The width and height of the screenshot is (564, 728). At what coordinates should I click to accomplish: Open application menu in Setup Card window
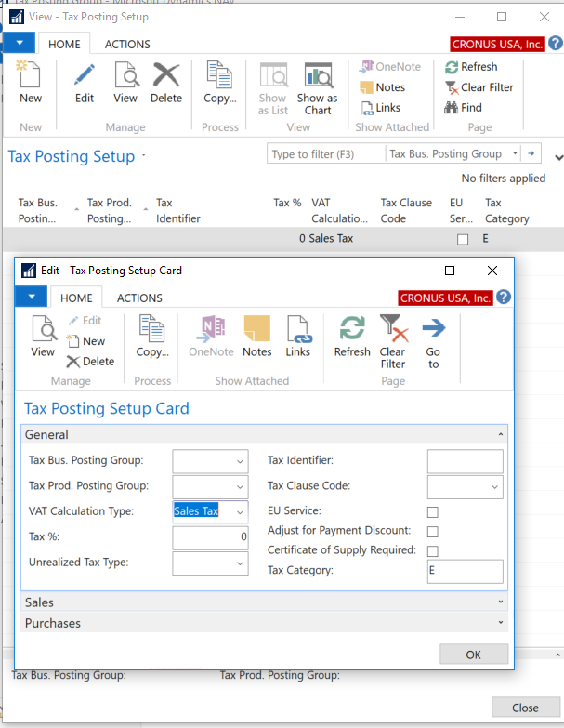pos(31,297)
